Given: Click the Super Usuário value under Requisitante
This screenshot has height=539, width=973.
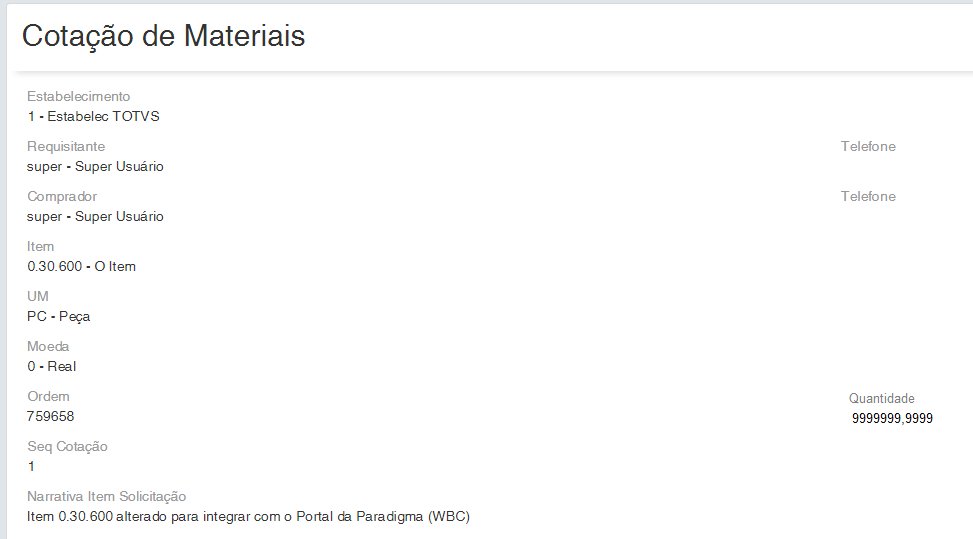Looking at the screenshot, I should pos(96,166).
